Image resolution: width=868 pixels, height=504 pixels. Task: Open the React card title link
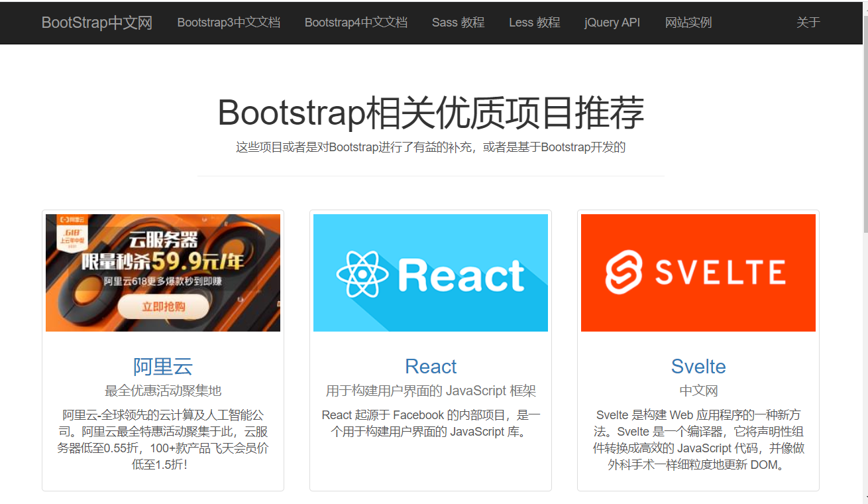430,365
